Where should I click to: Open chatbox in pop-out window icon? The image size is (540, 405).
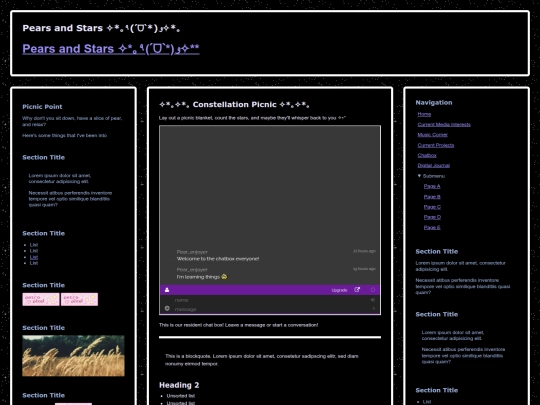357,290
